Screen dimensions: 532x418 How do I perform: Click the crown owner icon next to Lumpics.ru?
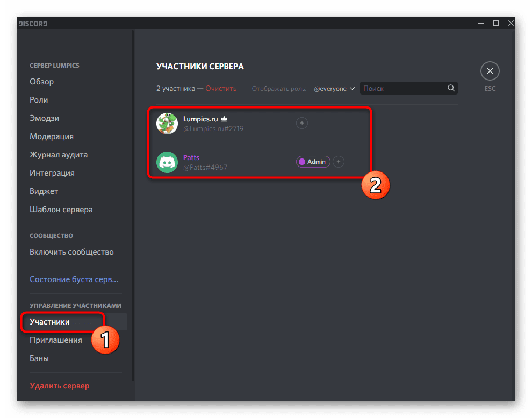tap(224, 119)
